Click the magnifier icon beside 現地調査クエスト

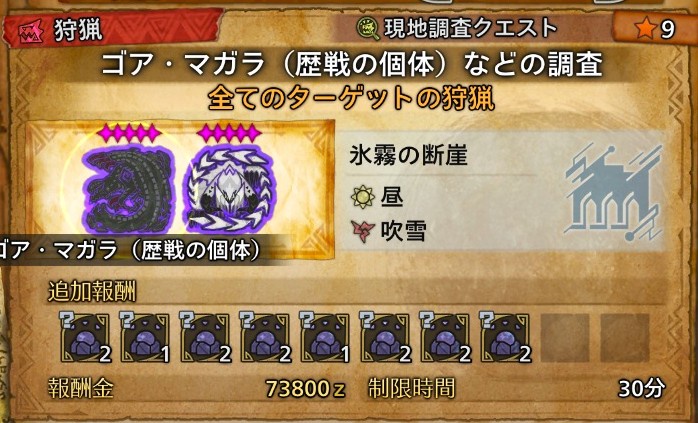point(368,28)
